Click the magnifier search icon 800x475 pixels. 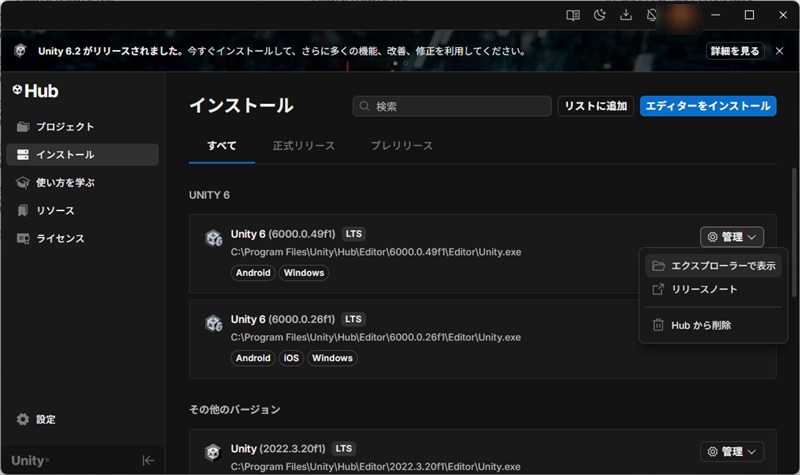point(364,106)
